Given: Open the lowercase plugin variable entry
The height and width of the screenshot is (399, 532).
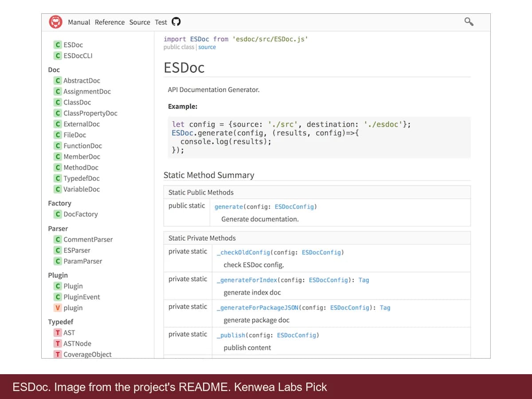Looking at the screenshot, I should tap(73, 308).
